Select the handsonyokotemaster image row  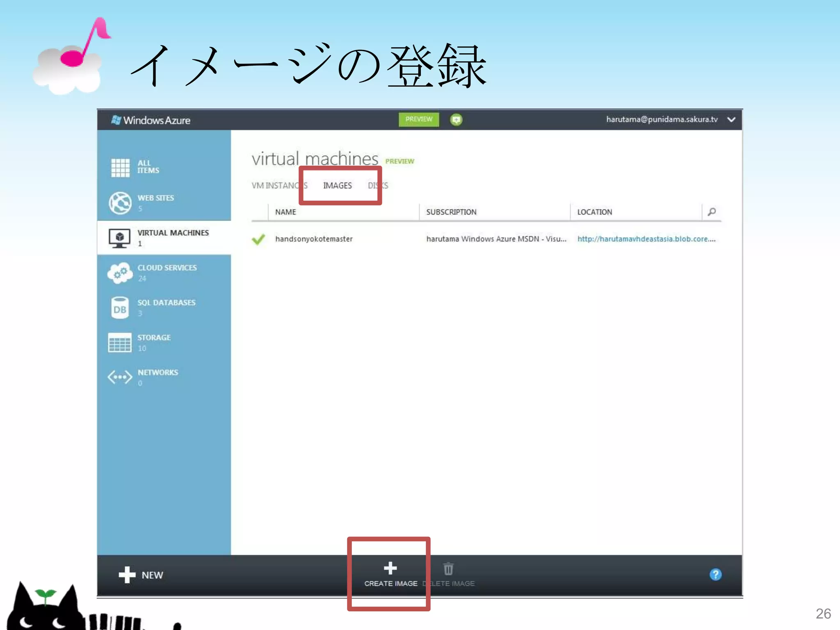[314, 239]
